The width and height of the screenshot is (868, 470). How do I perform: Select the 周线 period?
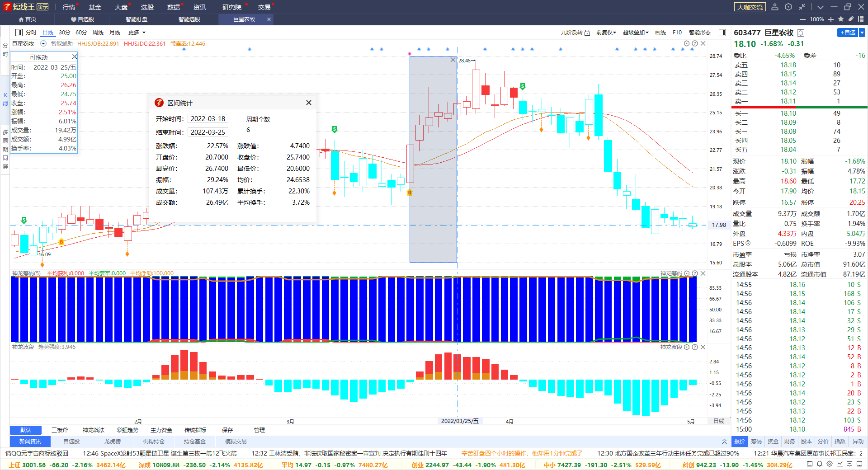point(98,33)
